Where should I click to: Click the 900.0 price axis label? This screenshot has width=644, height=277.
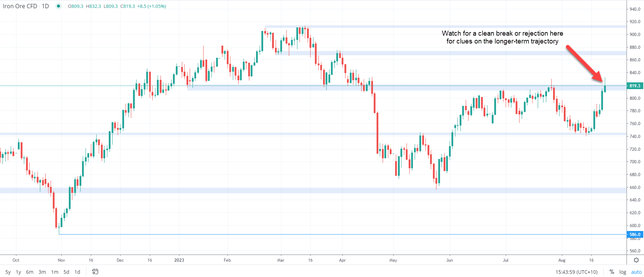coord(635,35)
